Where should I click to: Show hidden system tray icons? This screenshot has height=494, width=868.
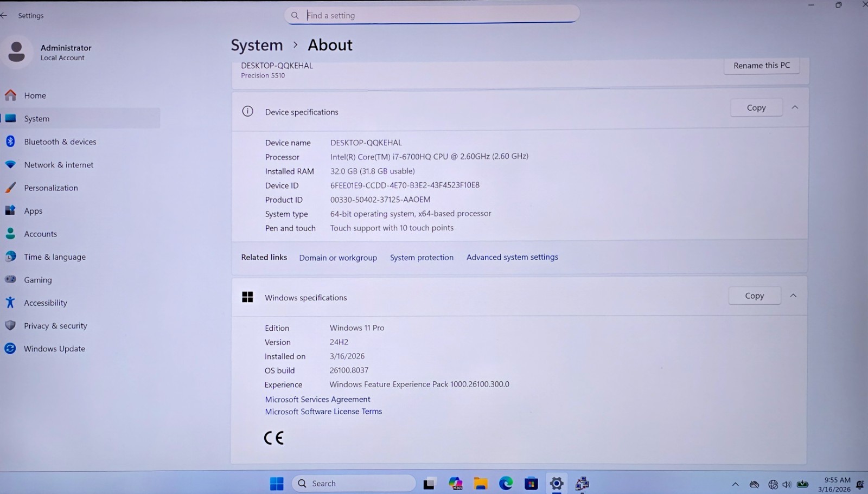click(735, 484)
